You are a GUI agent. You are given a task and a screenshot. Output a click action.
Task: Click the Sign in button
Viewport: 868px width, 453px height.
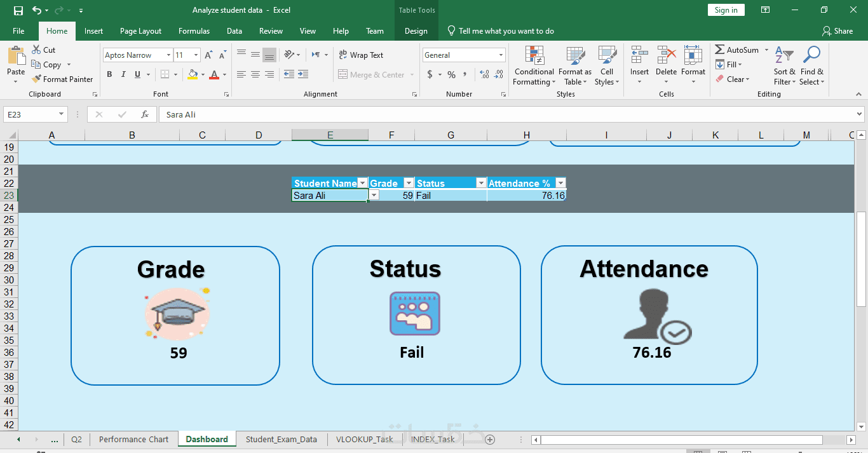pyautogui.click(x=726, y=10)
